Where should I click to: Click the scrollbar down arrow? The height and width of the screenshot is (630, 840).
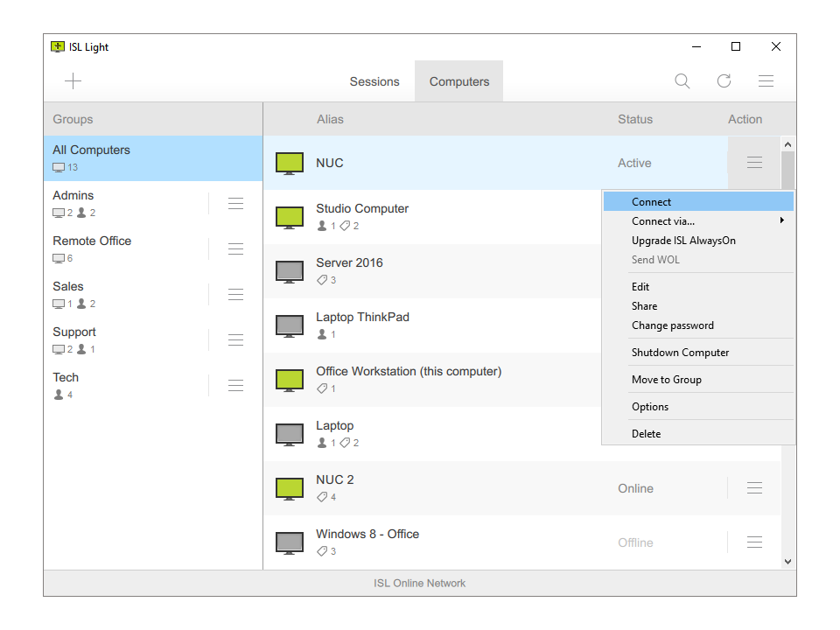(788, 561)
